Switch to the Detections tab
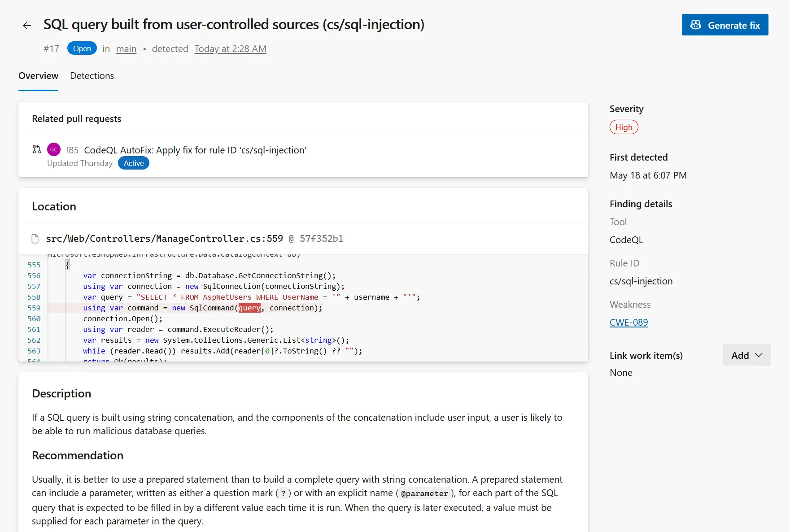 coord(92,76)
